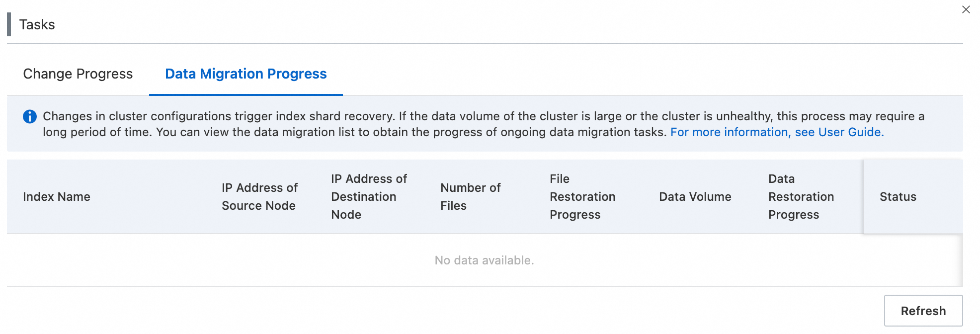Click the Index Name column header
The image size is (980, 334).
57,197
